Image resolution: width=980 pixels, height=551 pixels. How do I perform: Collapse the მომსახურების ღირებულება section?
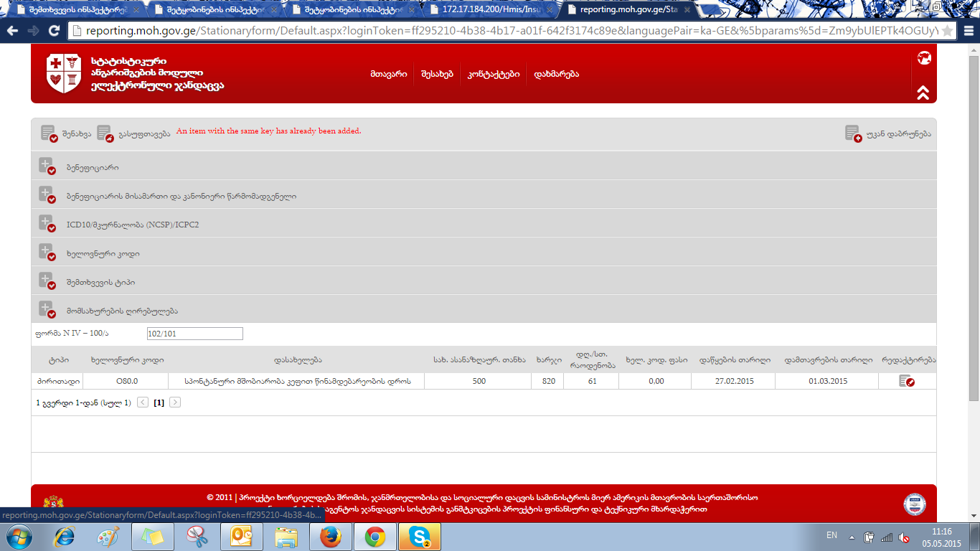click(x=47, y=310)
